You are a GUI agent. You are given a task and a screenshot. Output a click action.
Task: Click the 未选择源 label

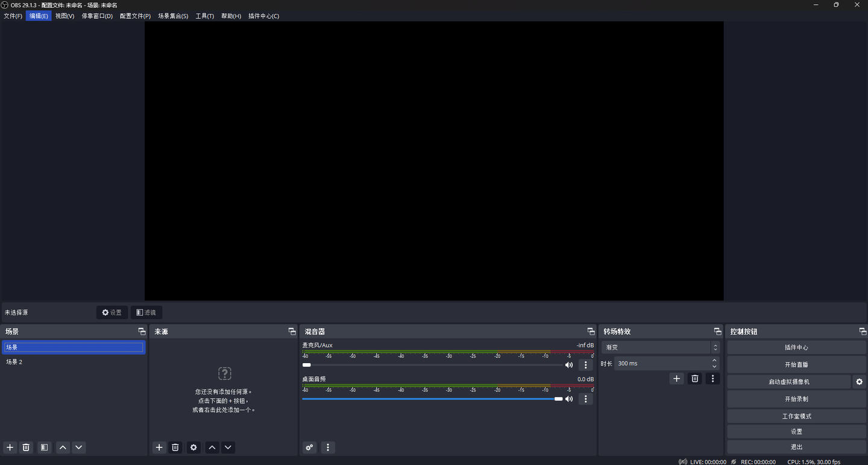(16, 312)
